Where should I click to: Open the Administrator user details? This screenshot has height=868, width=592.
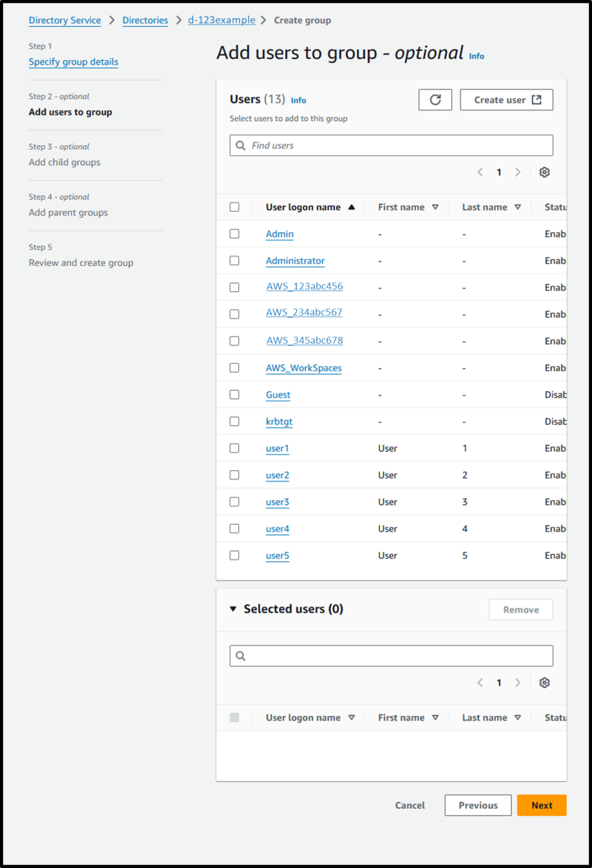coord(295,261)
